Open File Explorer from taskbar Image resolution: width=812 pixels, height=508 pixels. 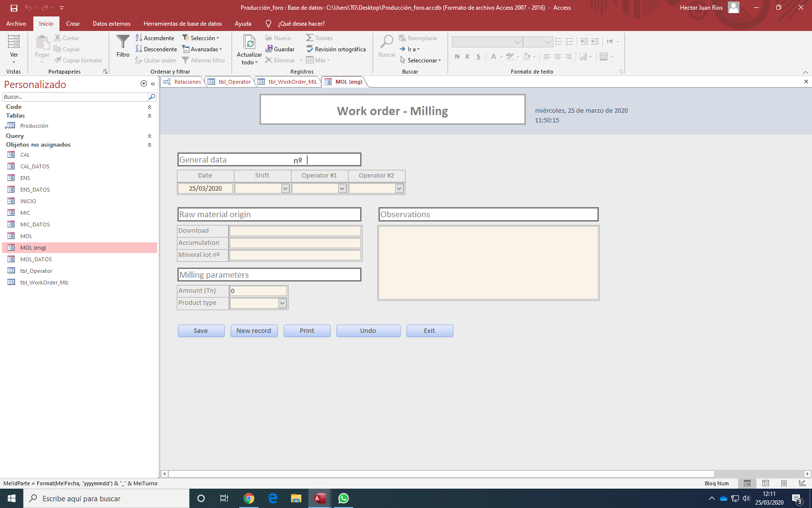[296, 498]
